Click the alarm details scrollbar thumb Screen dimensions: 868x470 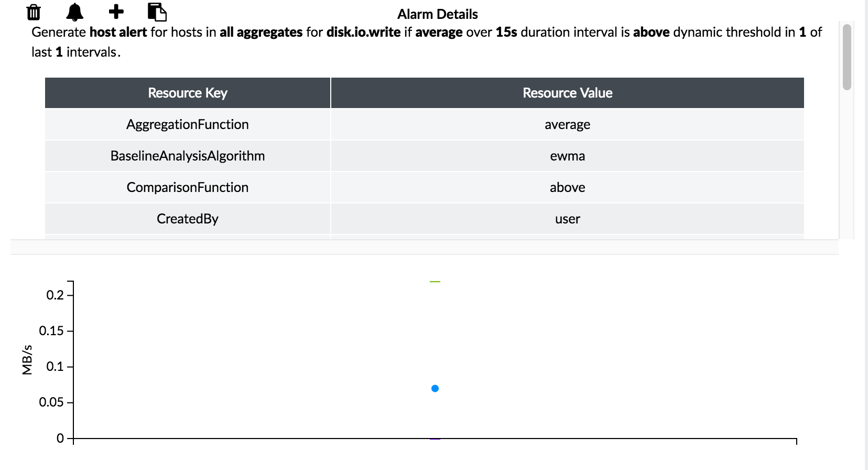click(847, 57)
